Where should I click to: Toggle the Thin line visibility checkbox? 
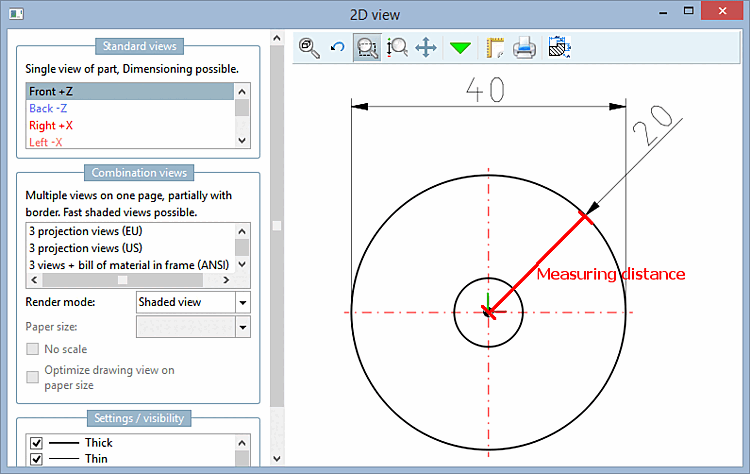coord(36,460)
